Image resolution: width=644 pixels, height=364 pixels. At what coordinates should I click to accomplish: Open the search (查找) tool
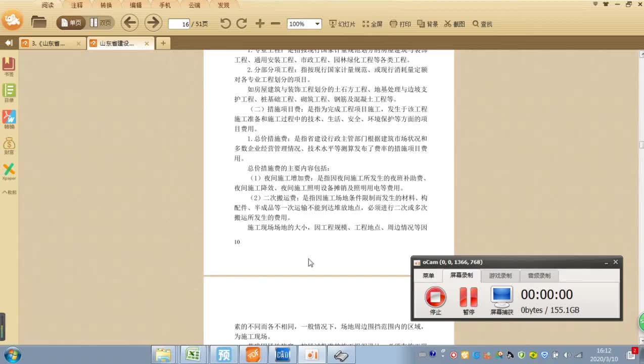482,24
